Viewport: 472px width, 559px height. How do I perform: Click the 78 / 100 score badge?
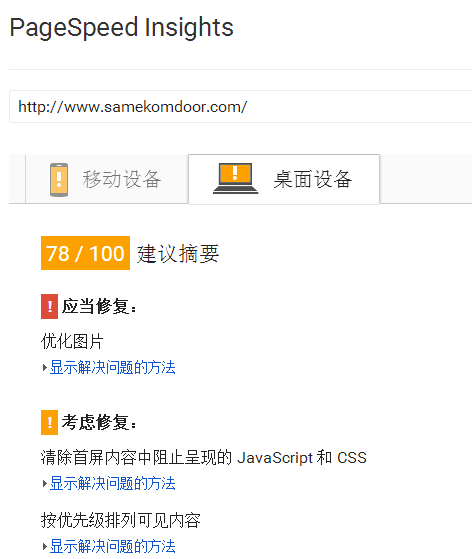click(85, 253)
